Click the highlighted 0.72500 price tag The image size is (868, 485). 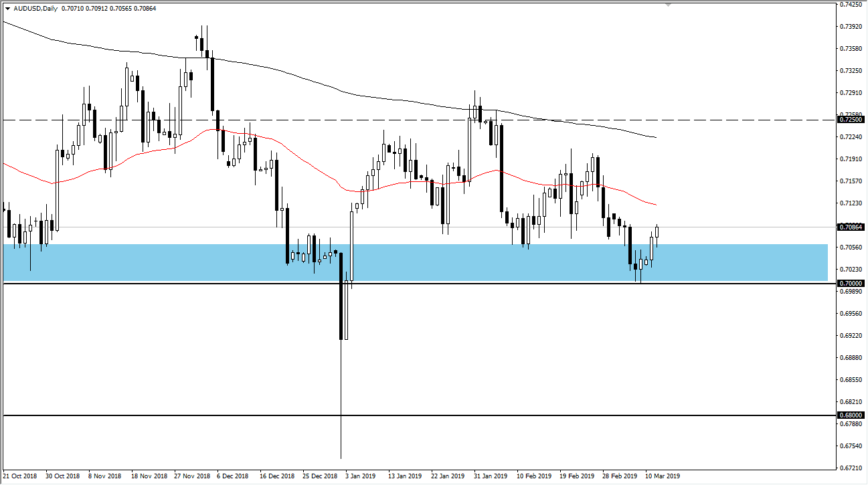(x=849, y=120)
